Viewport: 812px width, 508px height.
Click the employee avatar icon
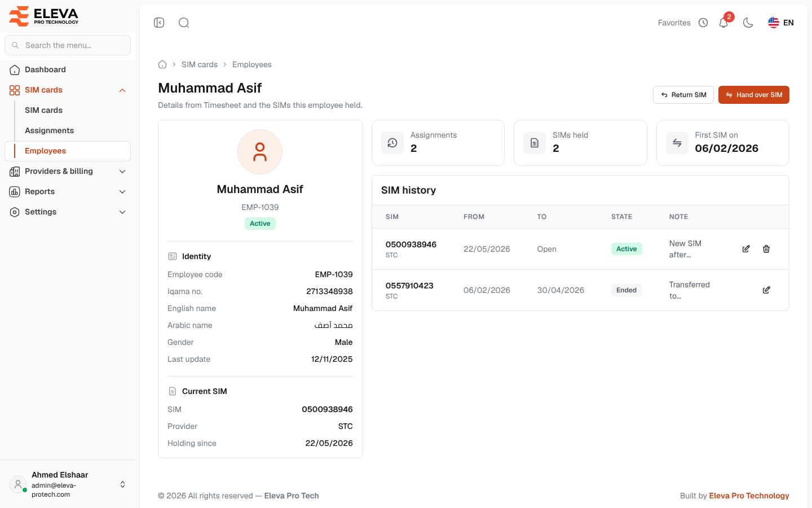(260, 152)
